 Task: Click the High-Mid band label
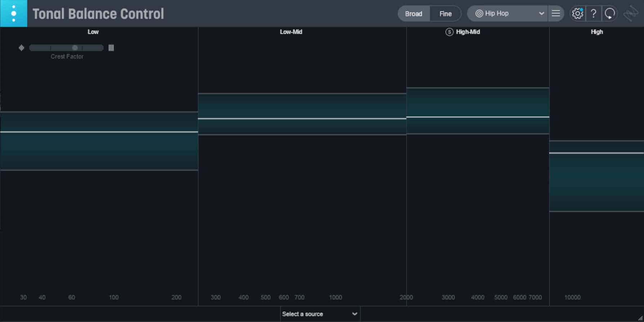(x=468, y=32)
